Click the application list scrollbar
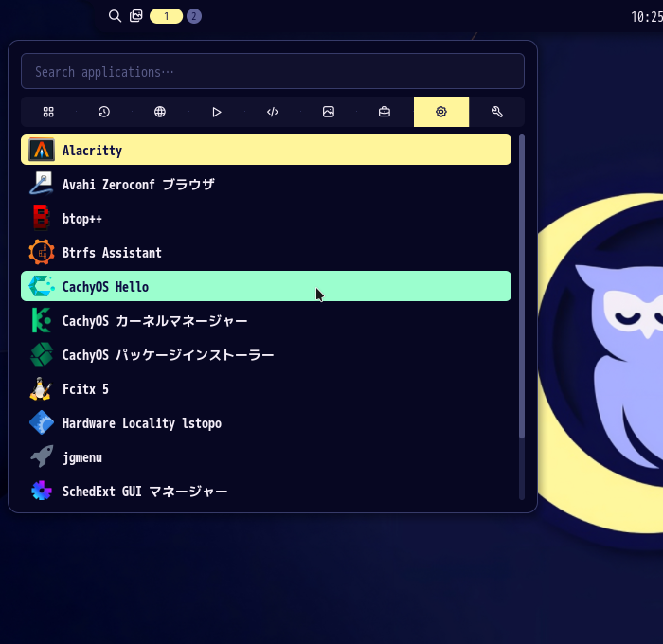The image size is (663, 644). point(522,287)
